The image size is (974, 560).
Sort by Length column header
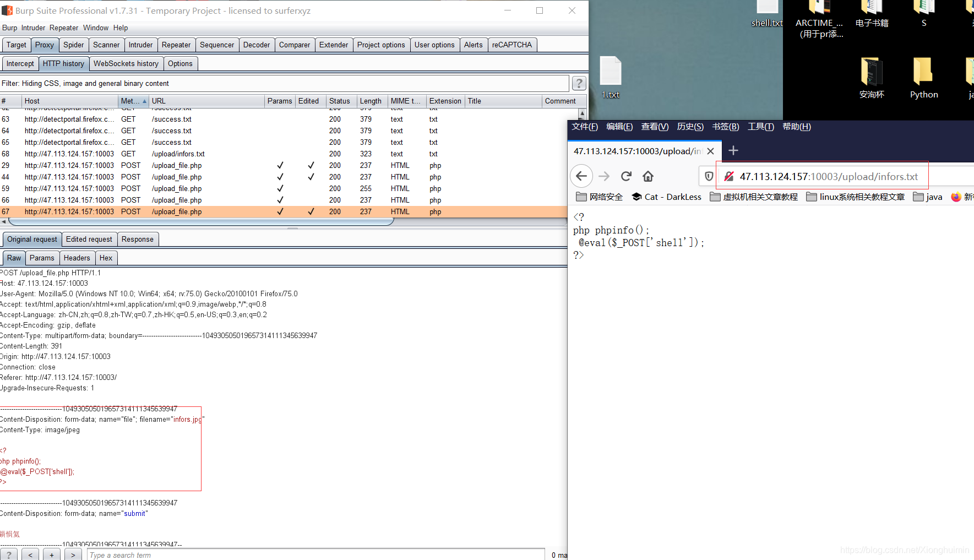coord(372,101)
